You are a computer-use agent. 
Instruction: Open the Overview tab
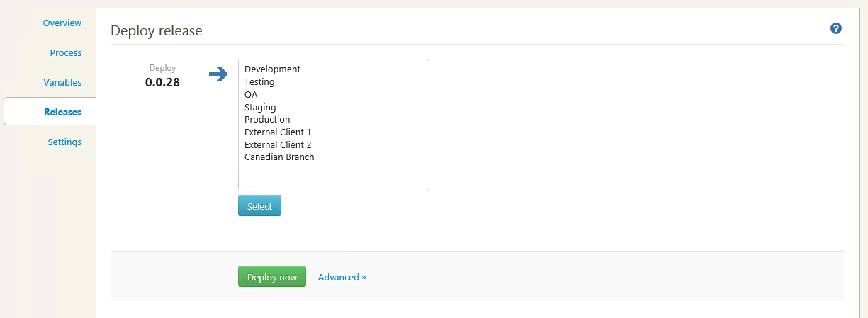pos(62,23)
